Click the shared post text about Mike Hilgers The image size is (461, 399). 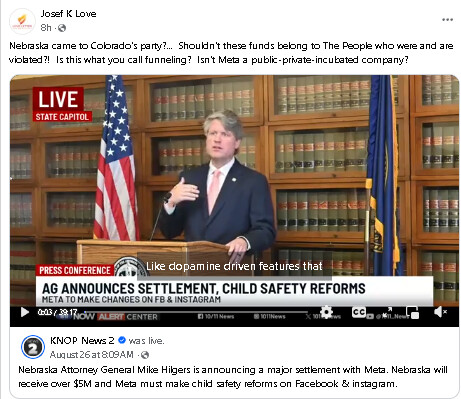[x=233, y=377]
